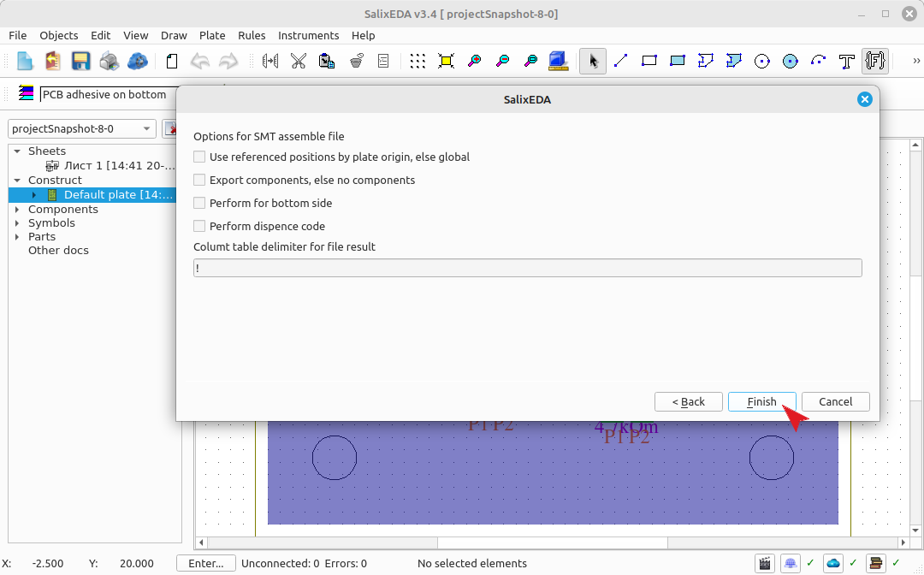The image size is (924, 575).
Task: Expand the Symbols tree node
Action: click(x=17, y=223)
